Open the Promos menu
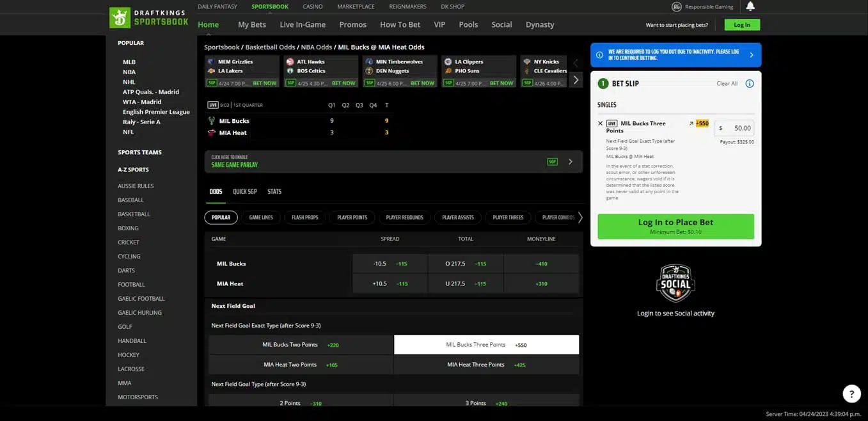The image size is (868, 421). click(353, 24)
